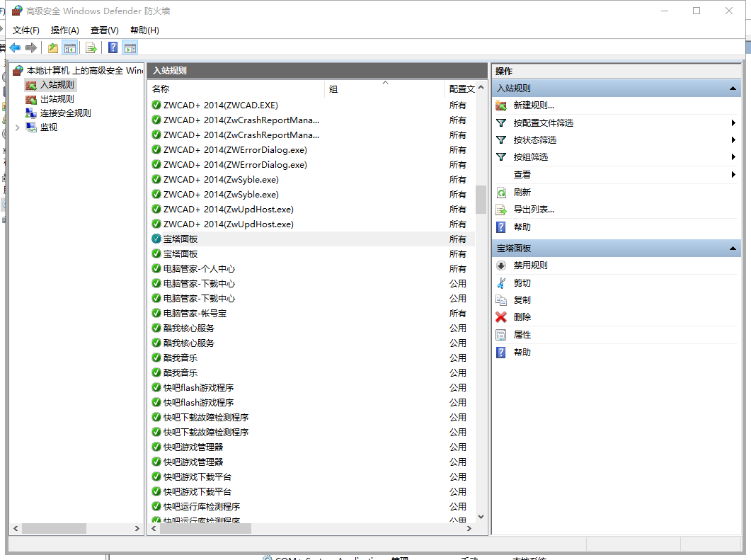Sort by the 配置文件 column header
751x560 pixels.
(462, 88)
